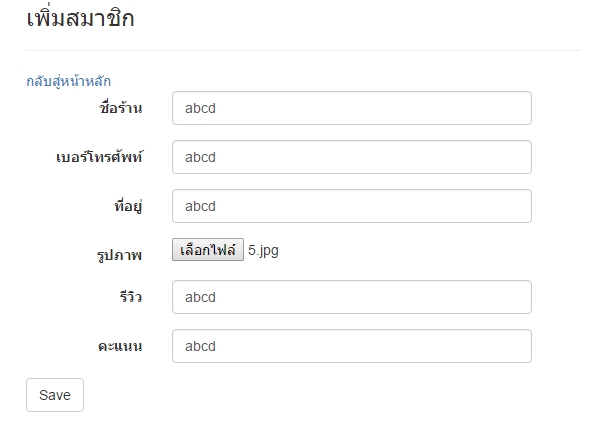Click the ชื่อร้าน field label
Viewport: 602px width, 441px height.
click(122, 108)
